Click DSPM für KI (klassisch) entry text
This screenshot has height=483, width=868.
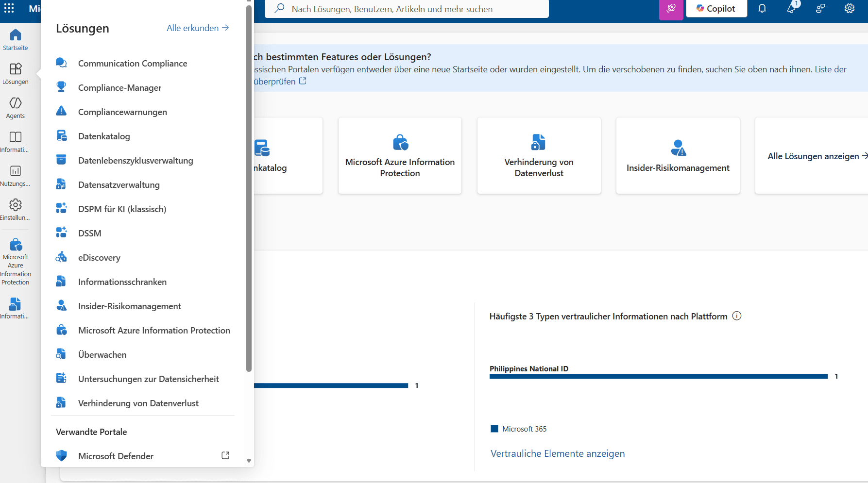click(122, 209)
